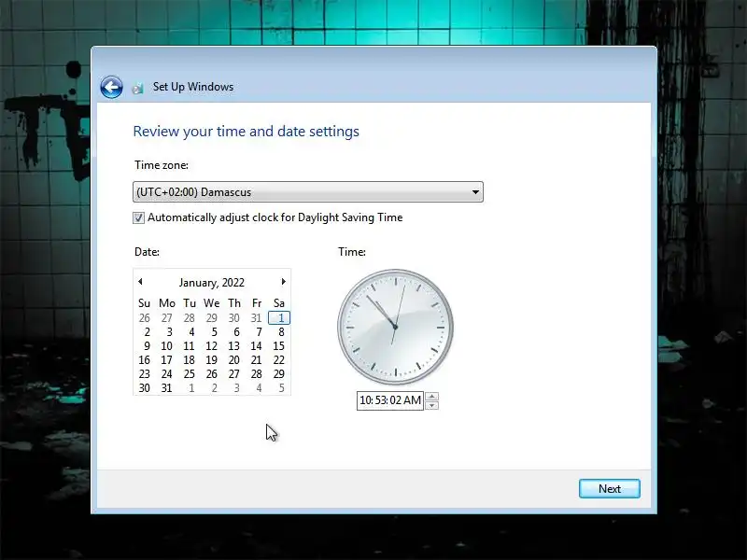Toggle automatic Daylight Saving Time adjustment

point(138,218)
